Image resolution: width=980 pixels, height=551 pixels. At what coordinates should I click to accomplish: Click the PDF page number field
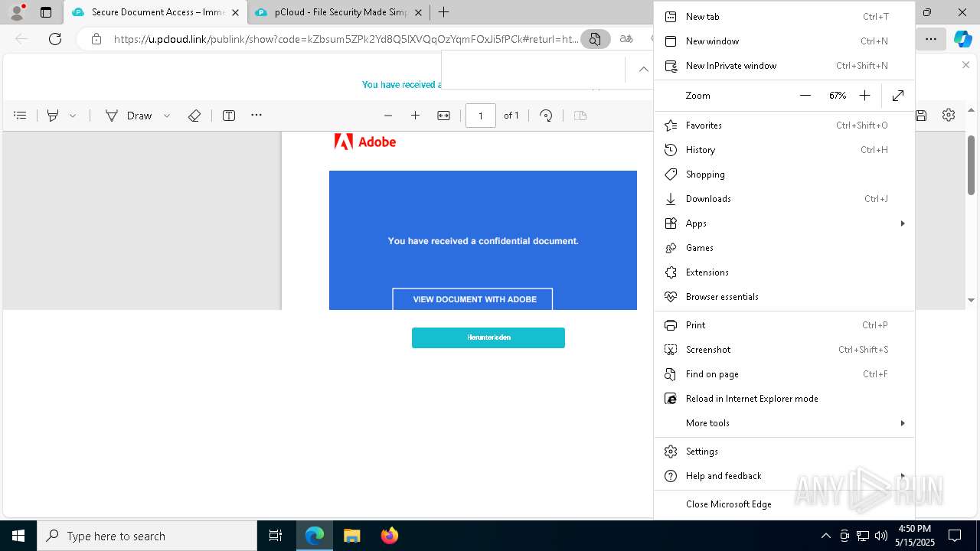481,116
